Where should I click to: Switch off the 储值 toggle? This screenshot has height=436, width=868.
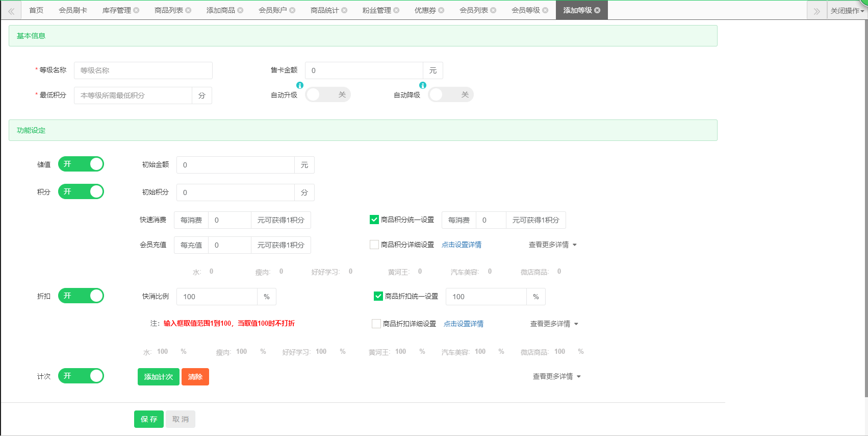[x=81, y=164]
